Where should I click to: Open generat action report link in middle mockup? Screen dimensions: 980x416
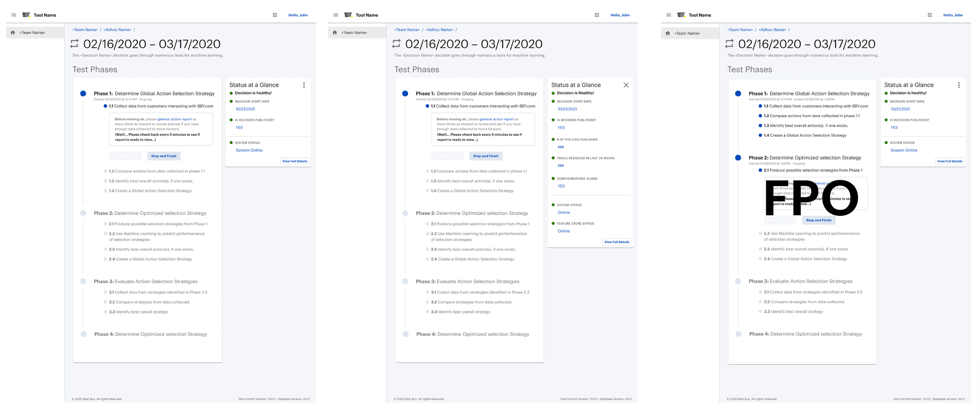[497, 119]
